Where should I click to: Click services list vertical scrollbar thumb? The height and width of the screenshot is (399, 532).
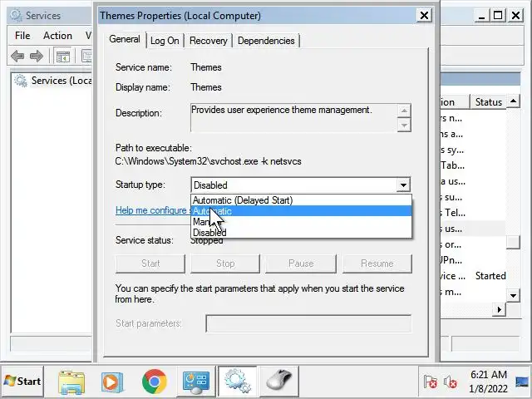514,242
